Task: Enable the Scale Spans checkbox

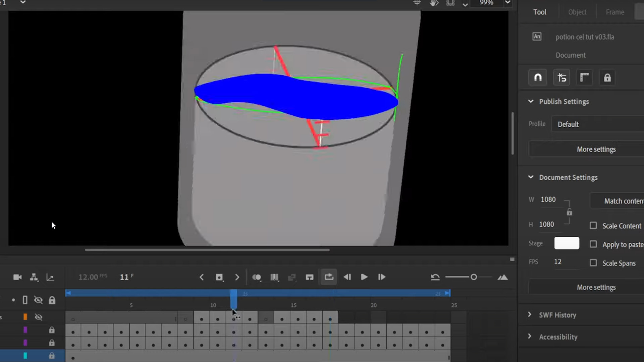Action: (x=593, y=263)
